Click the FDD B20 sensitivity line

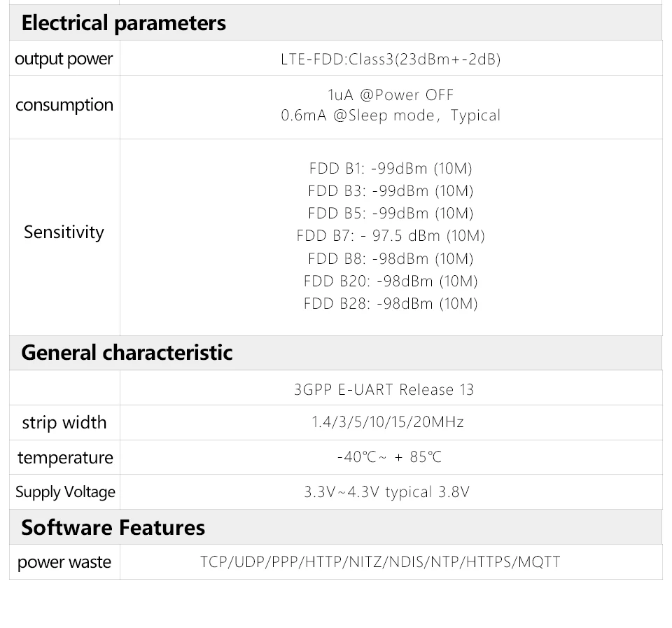(x=391, y=281)
